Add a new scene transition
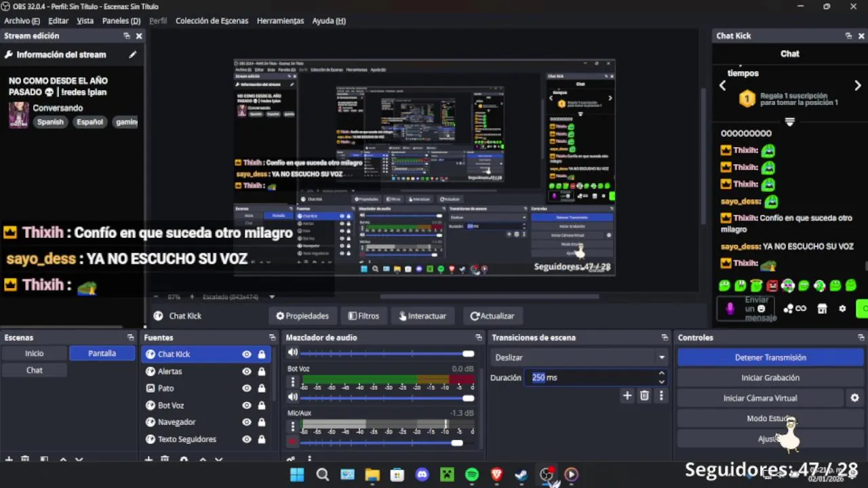The width and height of the screenshot is (868, 488). (x=627, y=395)
